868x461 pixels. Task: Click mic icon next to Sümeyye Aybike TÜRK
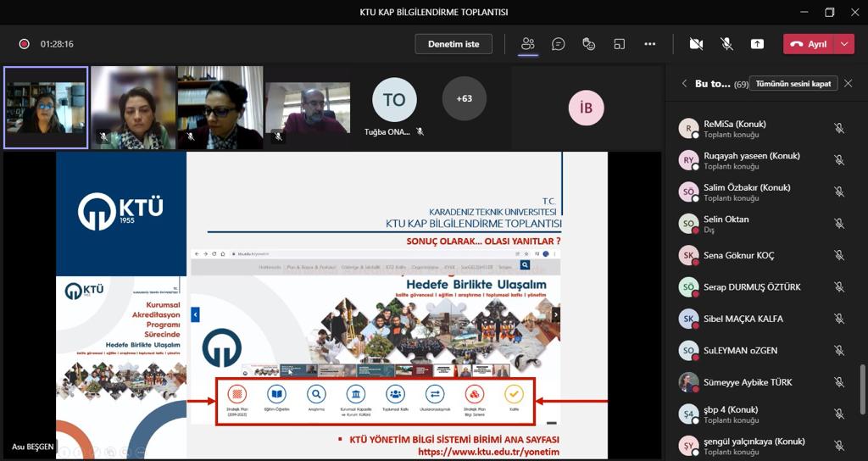pyautogui.click(x=839, y=382)
